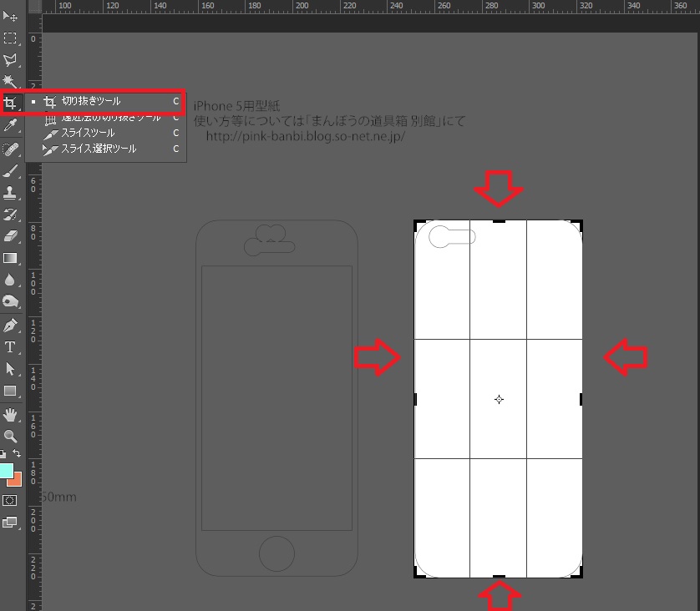Select the Magic Wand tool
The width and height of the screenshot is (700, 611).
coord(10,81)
